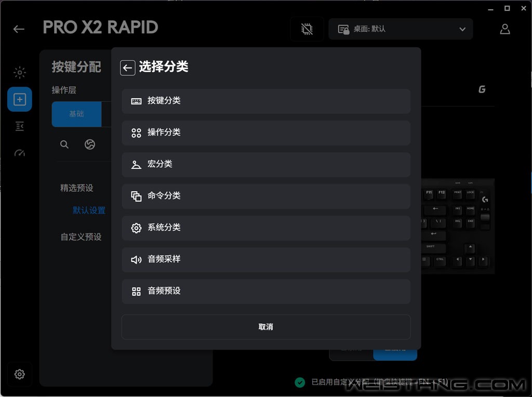Choose the 系统分类 category
532x397 pixels.
[266, 228]
